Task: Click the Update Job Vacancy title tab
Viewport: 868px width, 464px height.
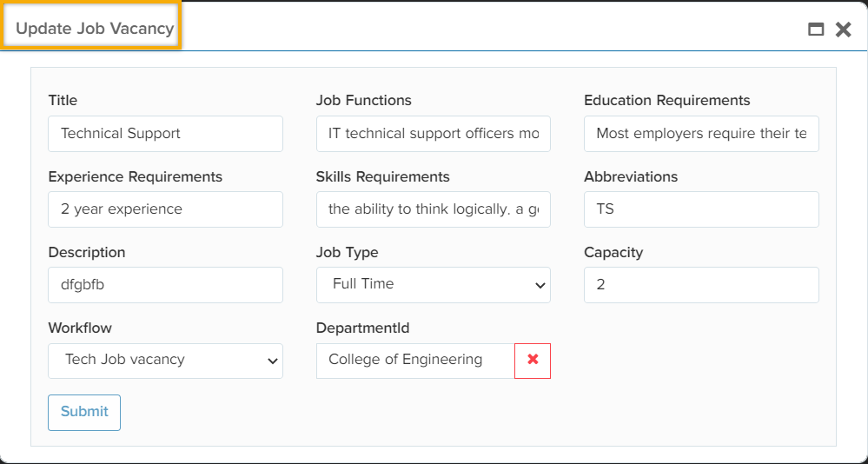Action: pyautogui.click(x=94, y=28)
